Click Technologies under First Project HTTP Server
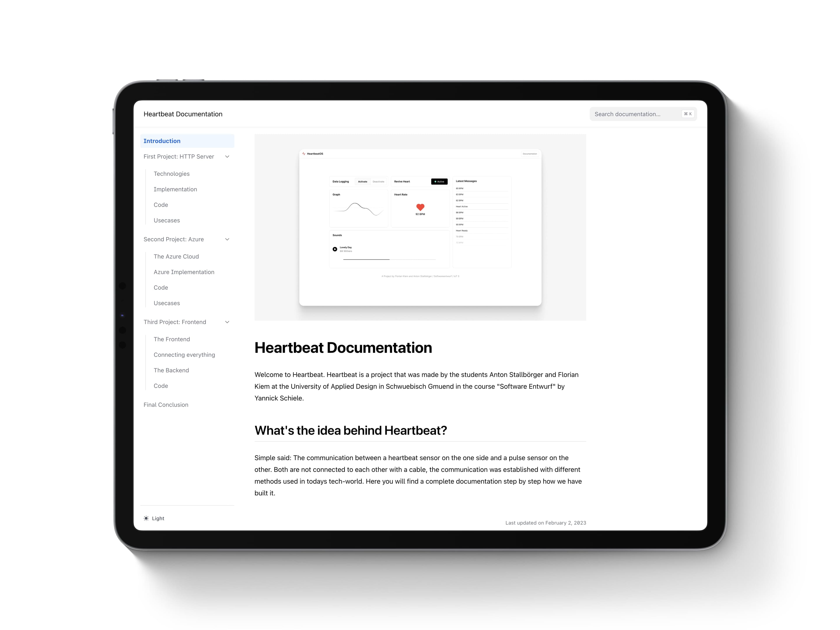 point(171,173)
